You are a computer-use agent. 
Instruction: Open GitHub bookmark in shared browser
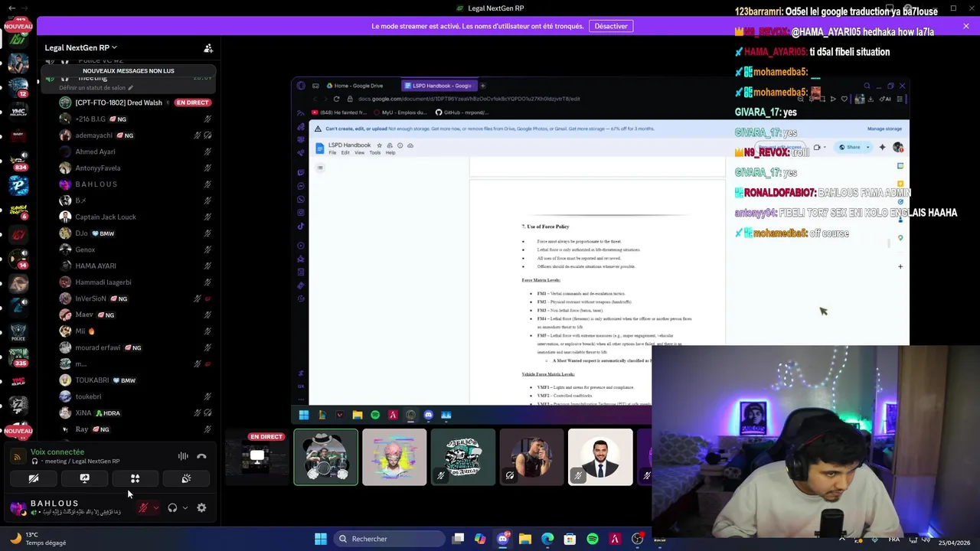[x=460, y=112]
